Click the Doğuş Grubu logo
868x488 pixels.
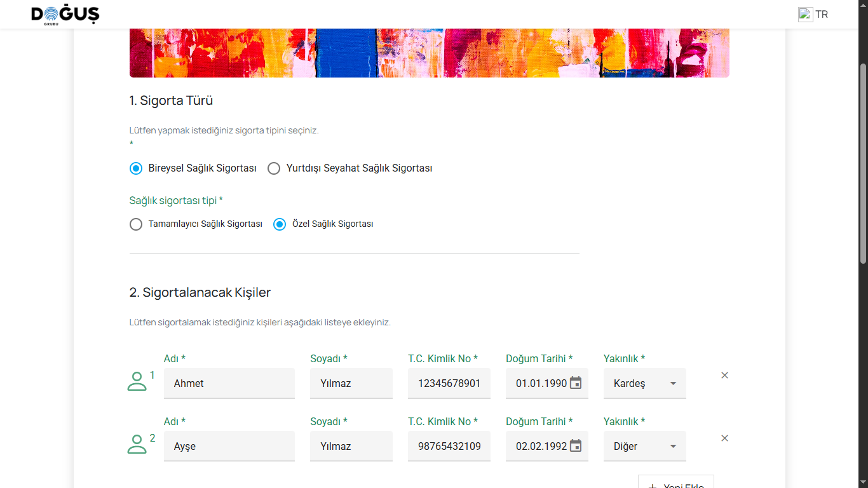[x=65, y=15]
